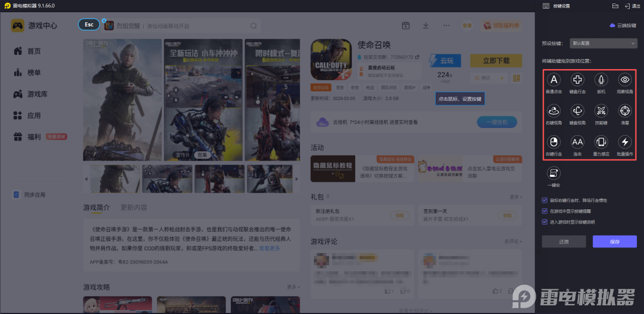
Task: Open the 宣传片 label on main banner
Action: click(x=182, y=154)
